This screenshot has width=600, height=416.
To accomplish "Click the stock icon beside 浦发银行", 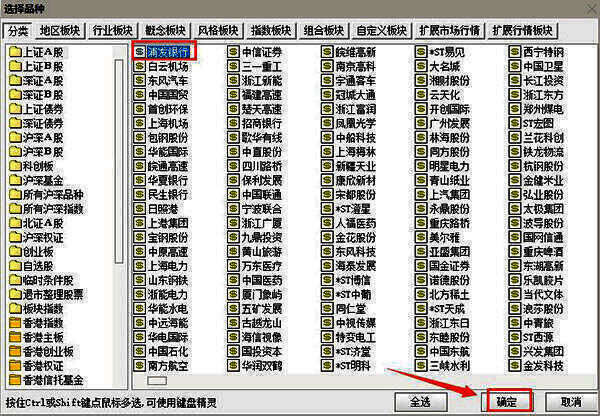I will 140,52.
